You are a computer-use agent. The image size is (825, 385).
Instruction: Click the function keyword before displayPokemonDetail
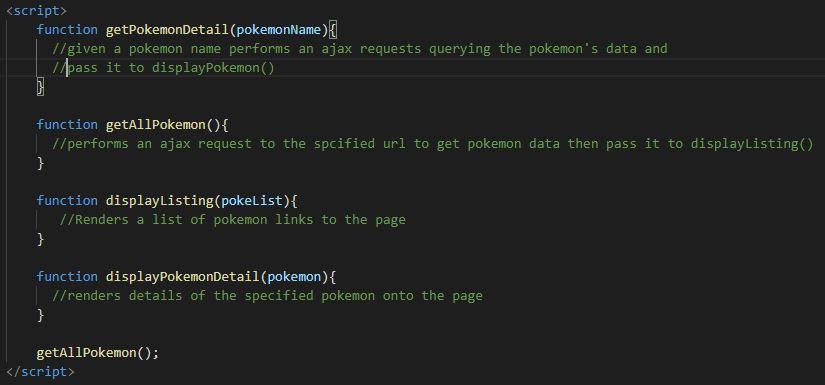pyautogui.click(x=67, y=276)
